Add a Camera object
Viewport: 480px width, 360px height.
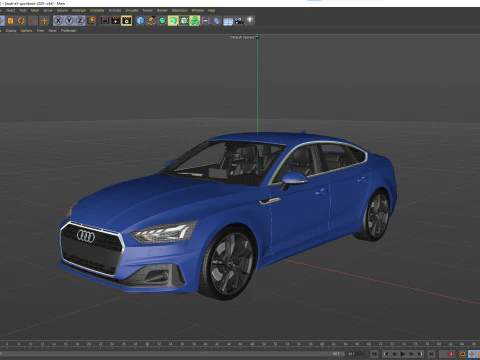[239, 21]
